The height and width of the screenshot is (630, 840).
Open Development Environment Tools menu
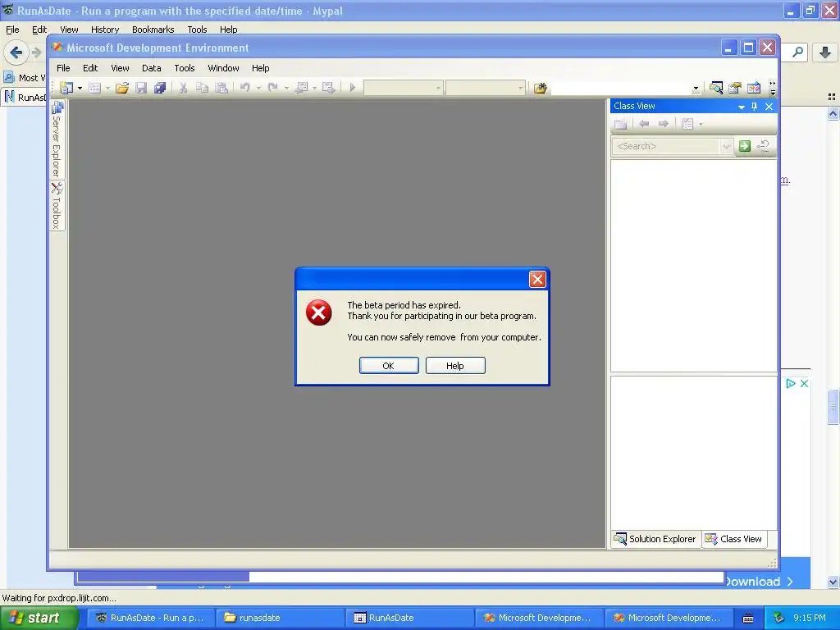pos(185,68)
